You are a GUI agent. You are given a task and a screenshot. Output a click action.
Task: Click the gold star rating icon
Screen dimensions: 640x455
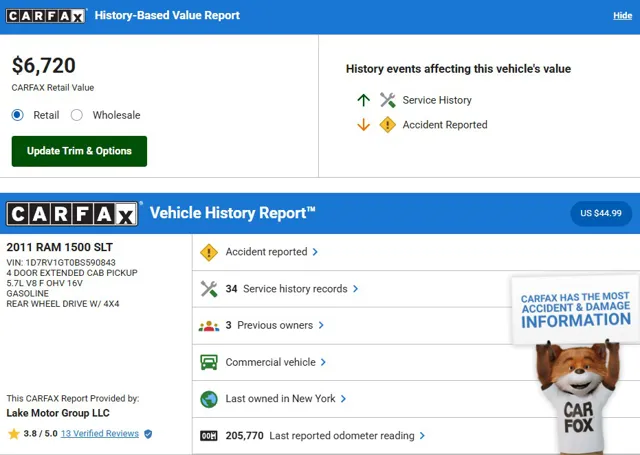tap(14, 434)
